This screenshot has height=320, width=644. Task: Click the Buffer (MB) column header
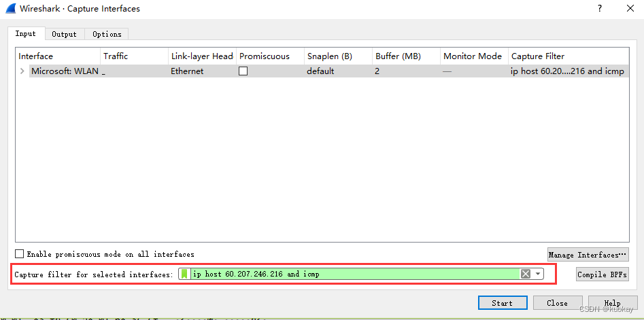coord(407,56)
